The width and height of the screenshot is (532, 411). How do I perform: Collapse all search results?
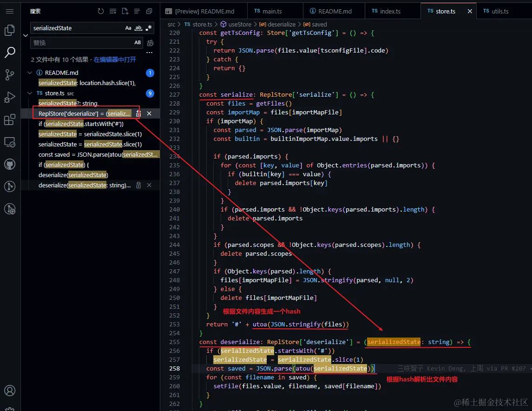click(149, 11)
